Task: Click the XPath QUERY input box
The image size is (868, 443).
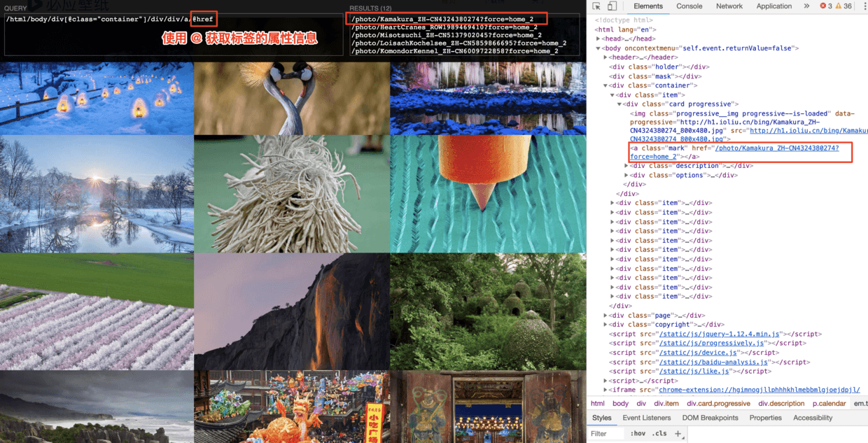Action: 174,34
